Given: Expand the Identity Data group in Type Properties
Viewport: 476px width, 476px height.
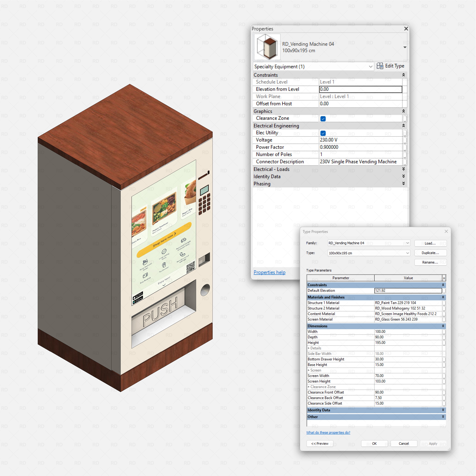Looking at the screenshot, I should [443, 410].
